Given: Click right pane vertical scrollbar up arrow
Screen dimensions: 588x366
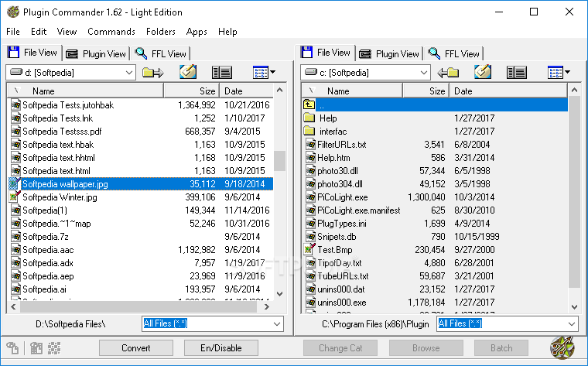Looking at the screenshot, I should click(574, 90).
